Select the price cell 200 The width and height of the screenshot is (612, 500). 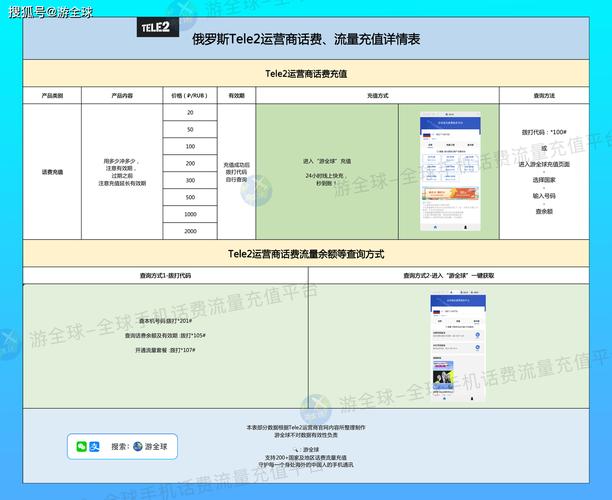tap(190, 163)
